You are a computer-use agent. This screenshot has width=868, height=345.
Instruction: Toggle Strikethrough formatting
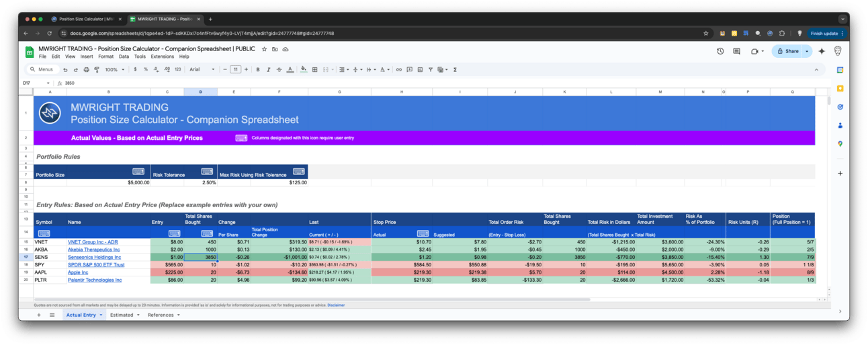[x=279, y=69]
